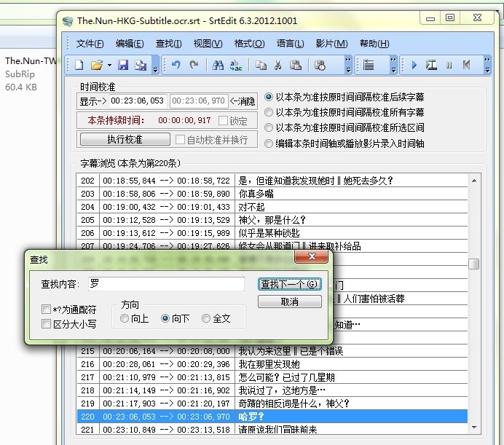Viewport: 504px width, 445px height.
Task: Maximize the SrtEdit window
Action: 450,17
